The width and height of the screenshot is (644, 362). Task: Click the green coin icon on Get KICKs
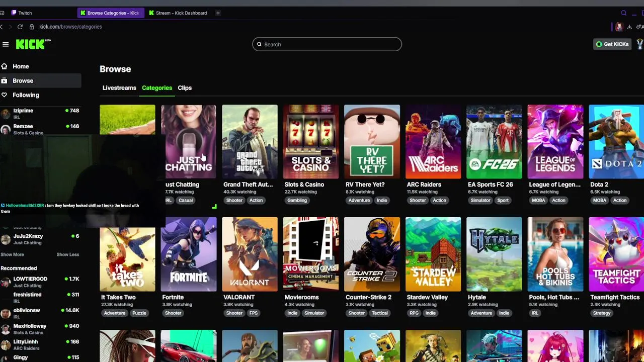pos(599,44)
